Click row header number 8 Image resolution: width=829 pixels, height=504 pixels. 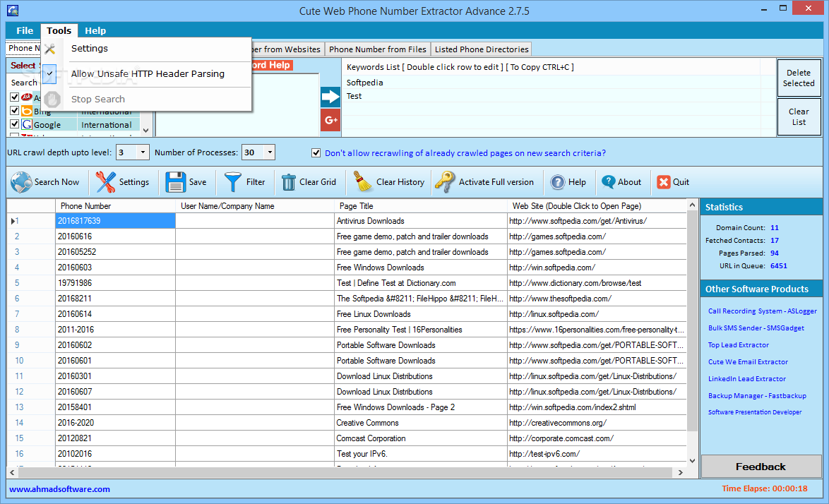pyautogui.click(x=30, y=330)
